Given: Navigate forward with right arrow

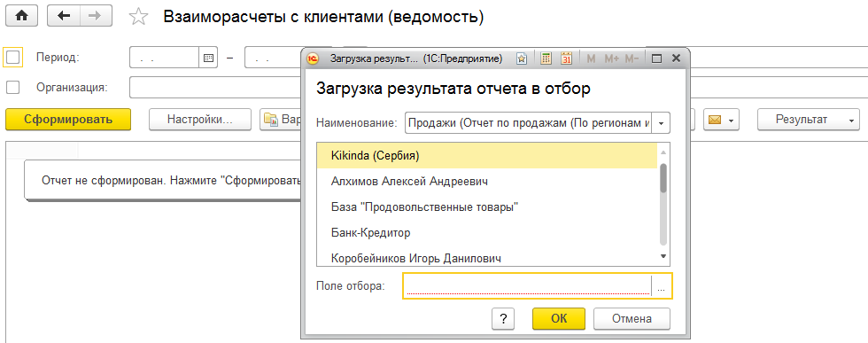Looking at the screenshot, I should [x=95, y=16].
